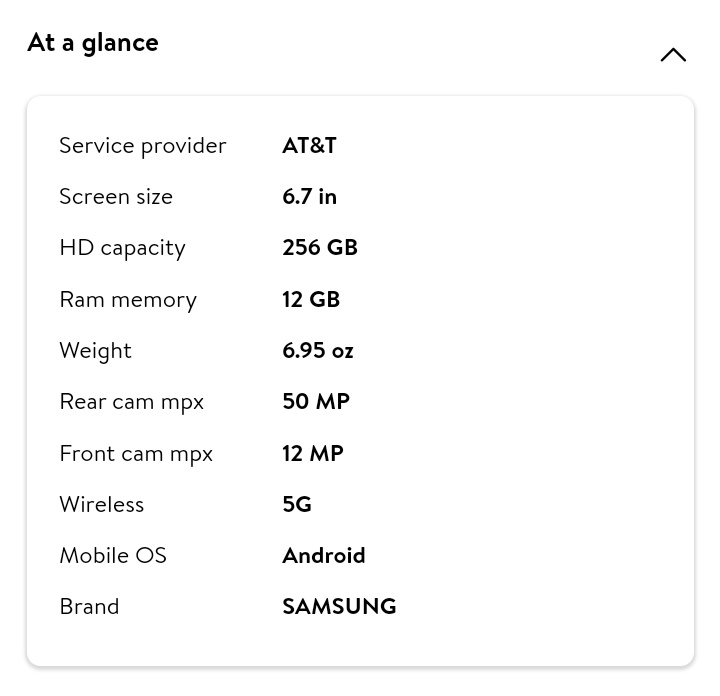
Task: Click the Weight label
Action: coord(95,350)
